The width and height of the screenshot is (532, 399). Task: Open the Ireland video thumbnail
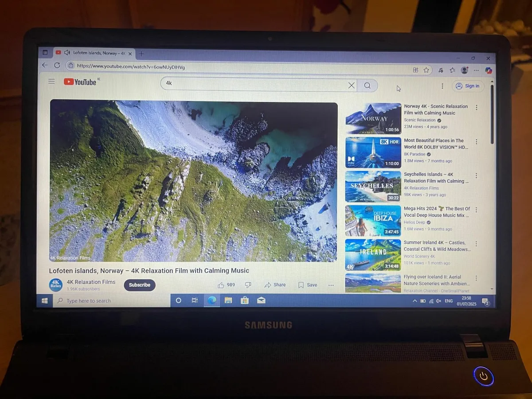point(373,255)
